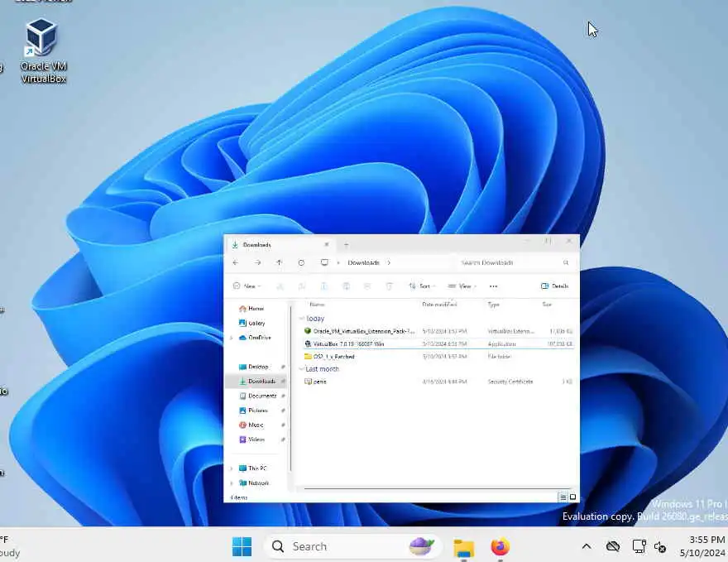Select OneDrive in the navigation pane
728x562 pixels.
point(255,338)
